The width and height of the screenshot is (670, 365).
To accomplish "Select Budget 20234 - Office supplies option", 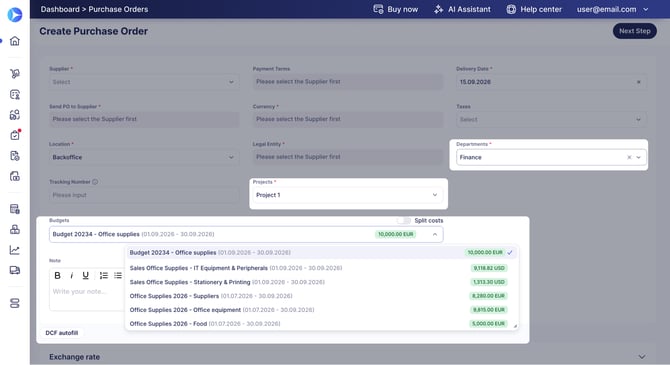I will pos(322,253).
